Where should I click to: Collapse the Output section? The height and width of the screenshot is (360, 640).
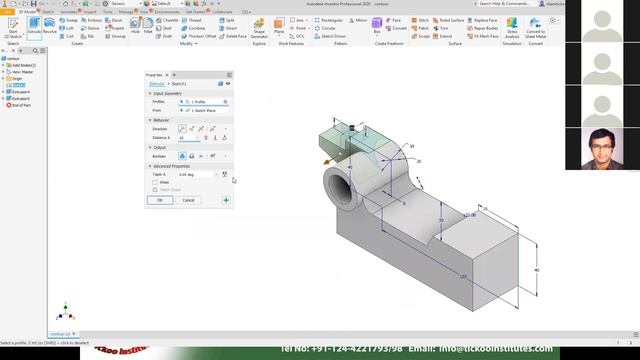click(x=150, y=147)
